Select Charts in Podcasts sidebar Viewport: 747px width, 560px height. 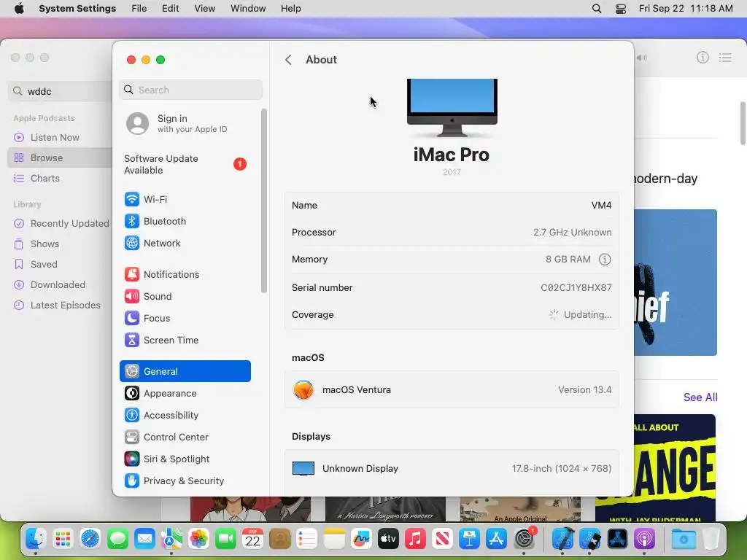(x=61, y=179)
